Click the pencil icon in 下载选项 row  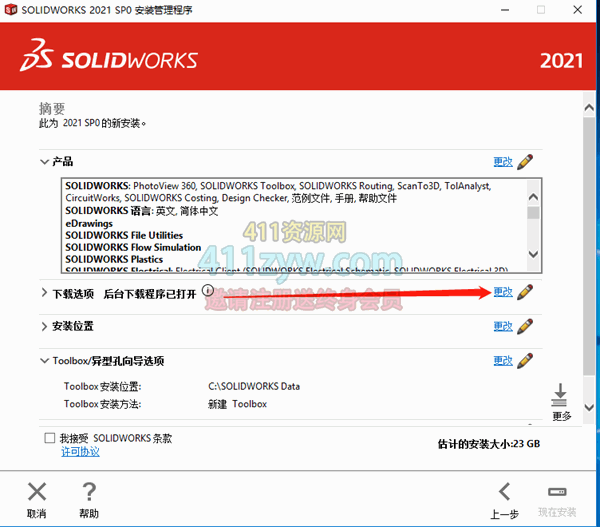point(525,292)
